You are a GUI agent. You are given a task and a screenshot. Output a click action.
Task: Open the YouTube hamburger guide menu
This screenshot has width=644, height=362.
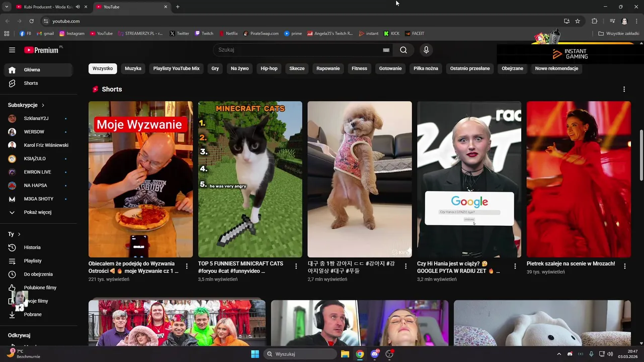(12, 50)
